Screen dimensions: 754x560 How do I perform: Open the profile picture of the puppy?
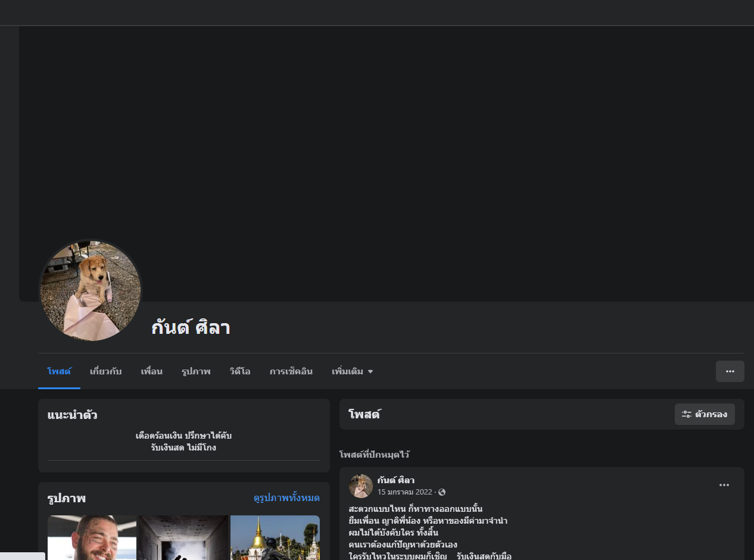[91, 290]
